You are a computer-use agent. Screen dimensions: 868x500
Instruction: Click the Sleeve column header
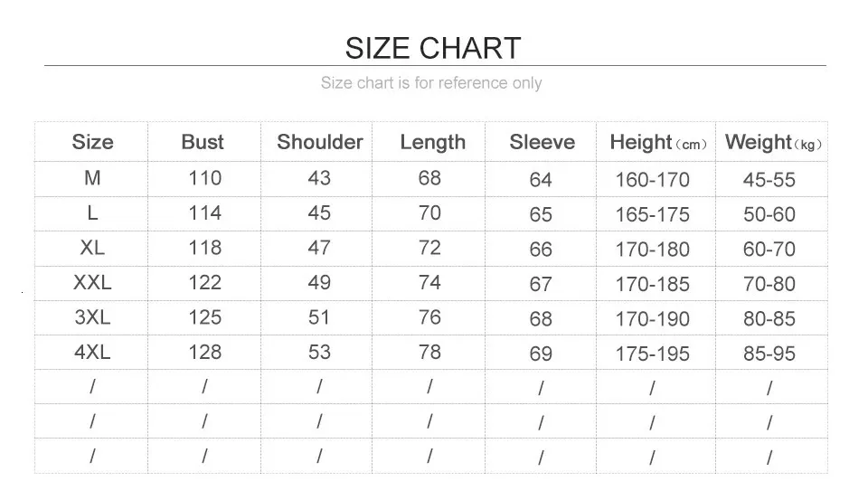(x=542, y=142)
